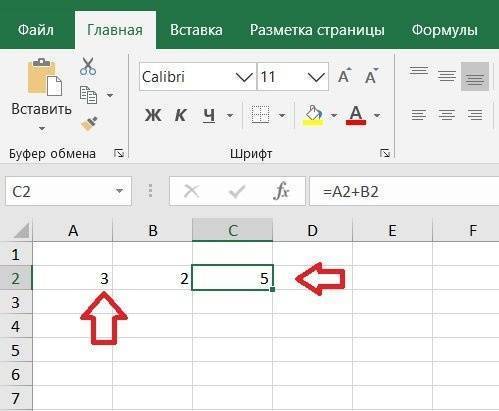Open the font size 11 dropdown

click(316, 77)
